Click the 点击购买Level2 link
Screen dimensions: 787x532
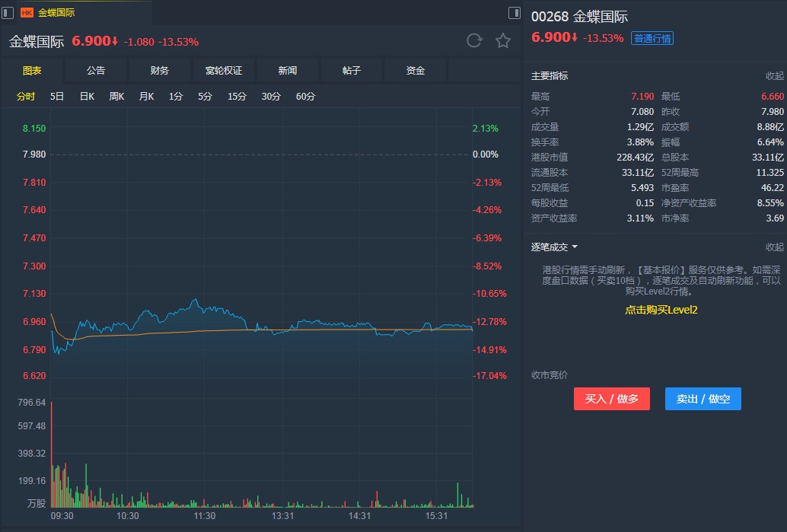coord(661,310)
